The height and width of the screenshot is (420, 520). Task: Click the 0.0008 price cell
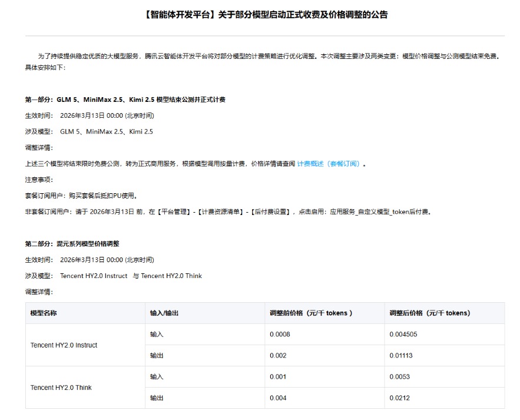(280, 335)
